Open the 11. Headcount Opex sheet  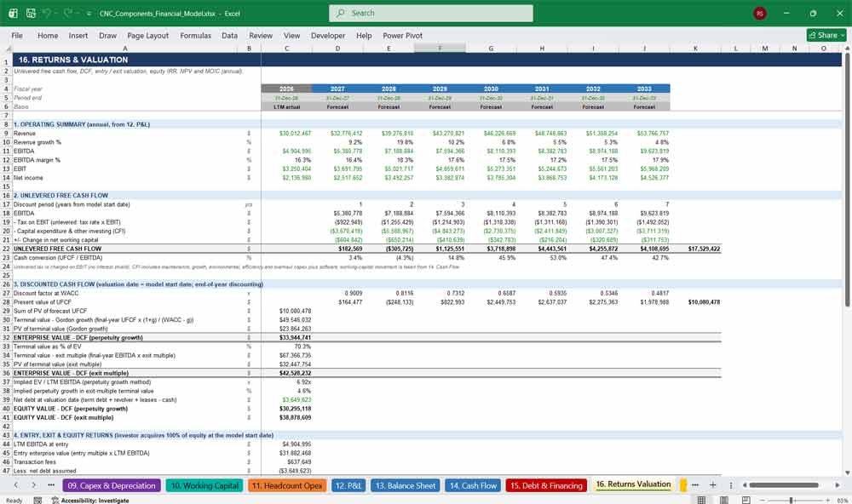[287, 485]
